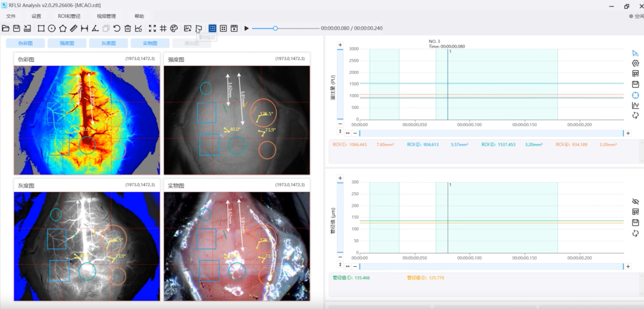Select the polygon ROI tool
644x309 pixels.
click(63, 28)
